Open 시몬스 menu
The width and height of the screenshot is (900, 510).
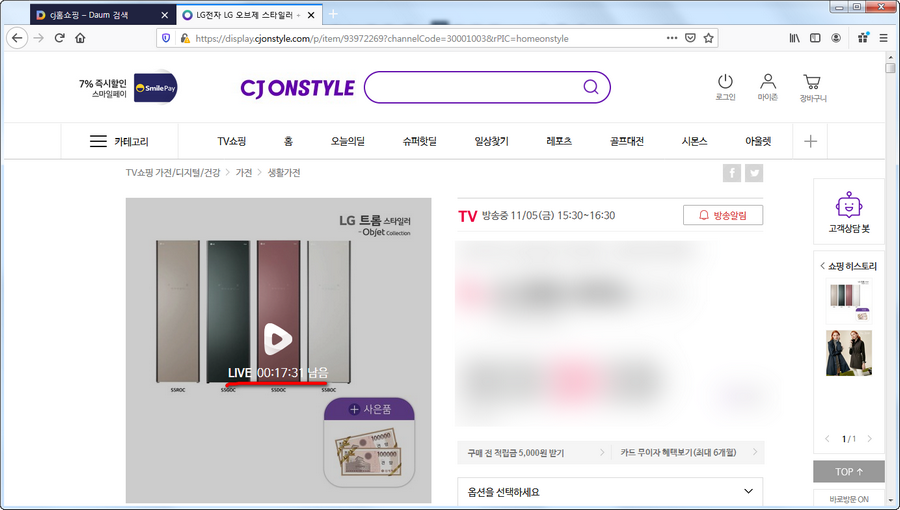coord(695,141)
